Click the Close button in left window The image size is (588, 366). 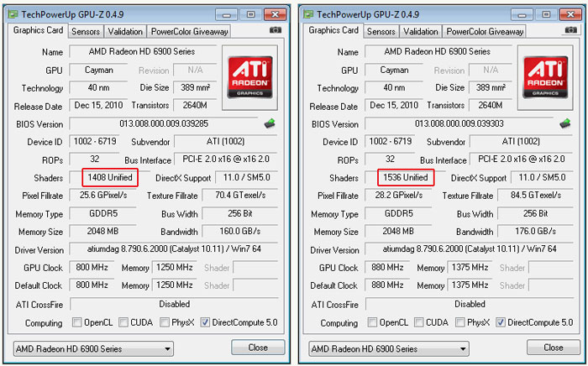click(x=258, y=348)
